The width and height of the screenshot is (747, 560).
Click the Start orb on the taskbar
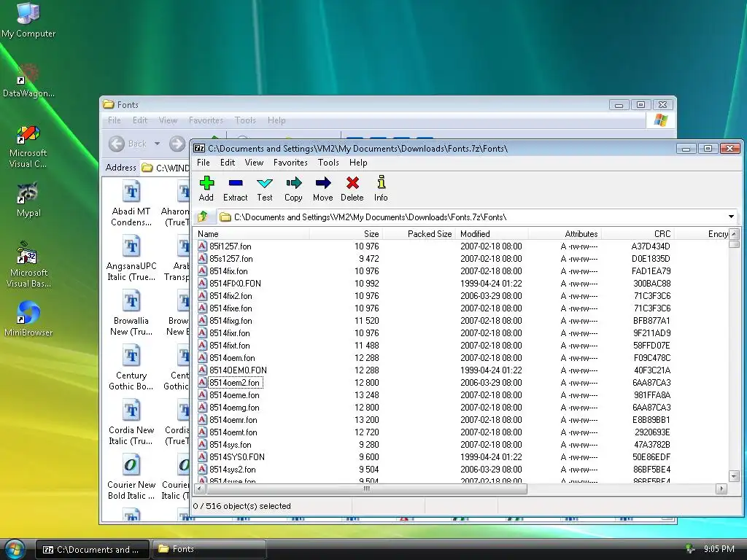pyautogui.click(x=15, y=550)
